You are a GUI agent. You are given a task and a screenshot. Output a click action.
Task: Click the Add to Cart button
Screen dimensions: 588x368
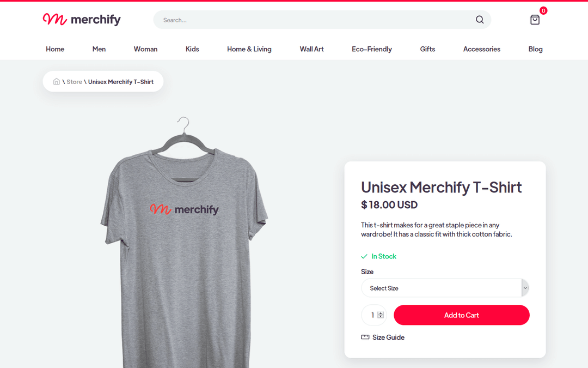[x=461, y=315]
